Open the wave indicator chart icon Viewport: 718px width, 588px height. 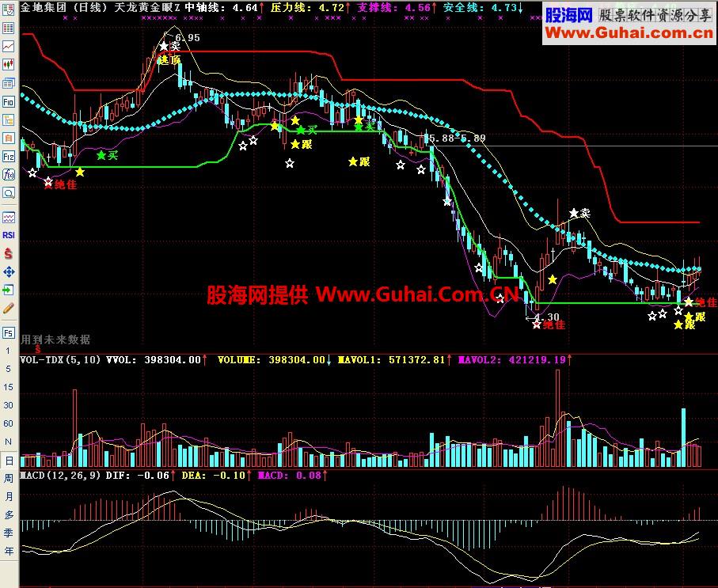(8, 217)
